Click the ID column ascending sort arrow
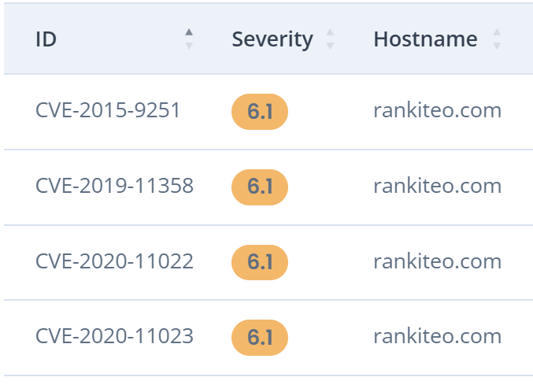533x392 pixels. (x=189, y=32)
